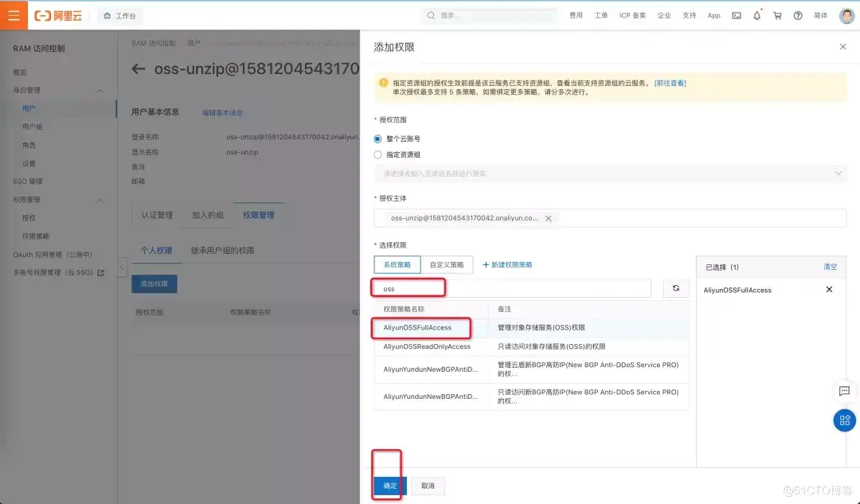This screenshot has width=860, height=504.
Task: Open the 工作台 workbench home
Action: point(119,16)
